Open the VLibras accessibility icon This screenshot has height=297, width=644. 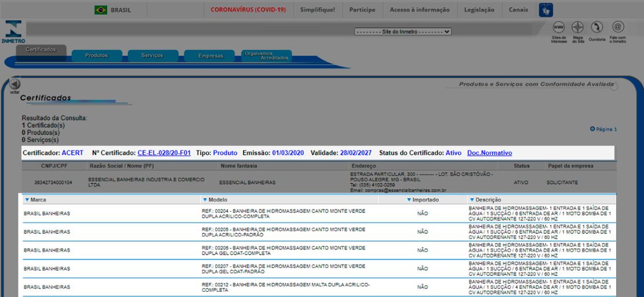pos(546,10)
